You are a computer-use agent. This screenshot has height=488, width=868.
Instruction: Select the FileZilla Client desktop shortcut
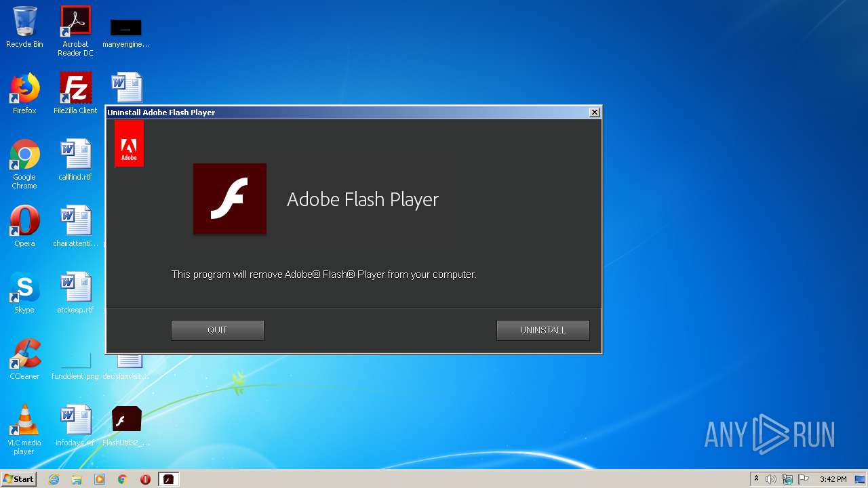[75, 94]
